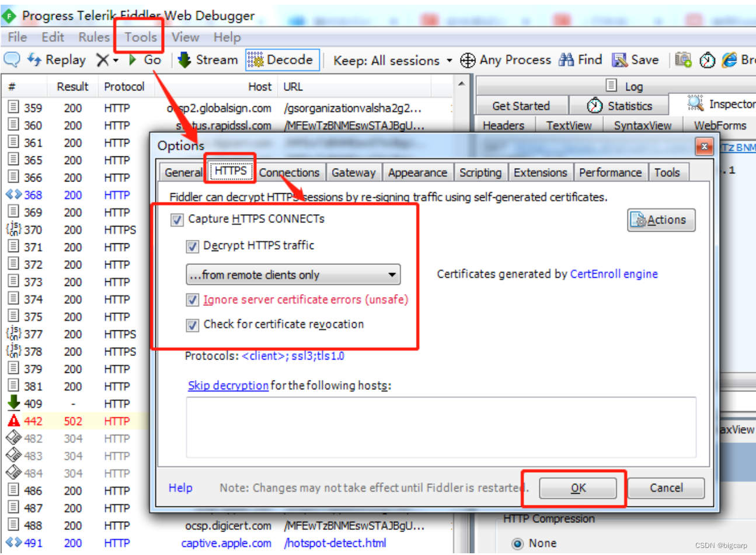756x555 pixels.
Task: Switch to the Tools options tab
Action: 667,173
